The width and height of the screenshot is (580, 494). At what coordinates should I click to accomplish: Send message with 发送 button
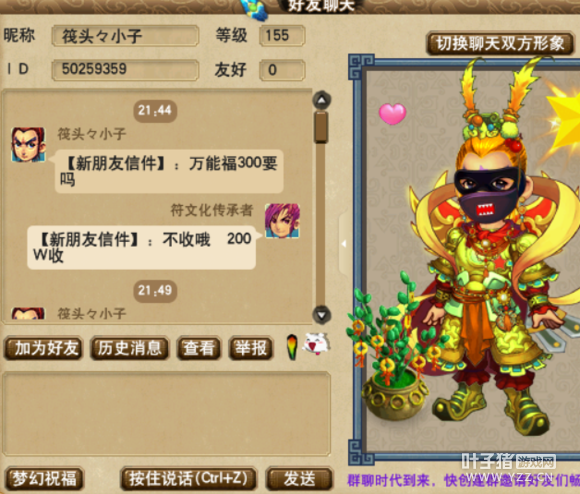(x=299, y=478)
